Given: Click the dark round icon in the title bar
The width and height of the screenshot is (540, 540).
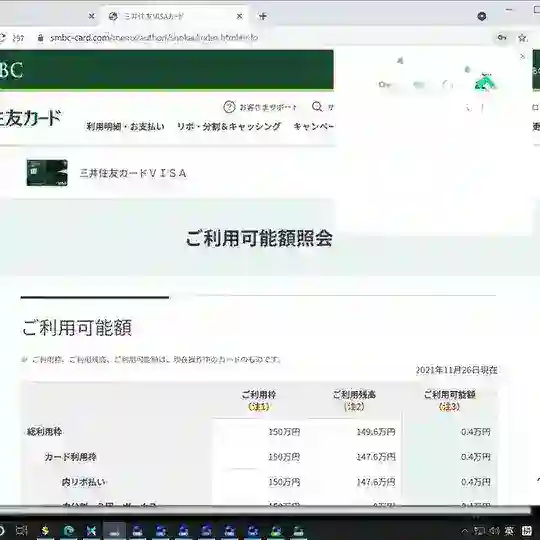Looking at the screenshot, I should (482, 16).
